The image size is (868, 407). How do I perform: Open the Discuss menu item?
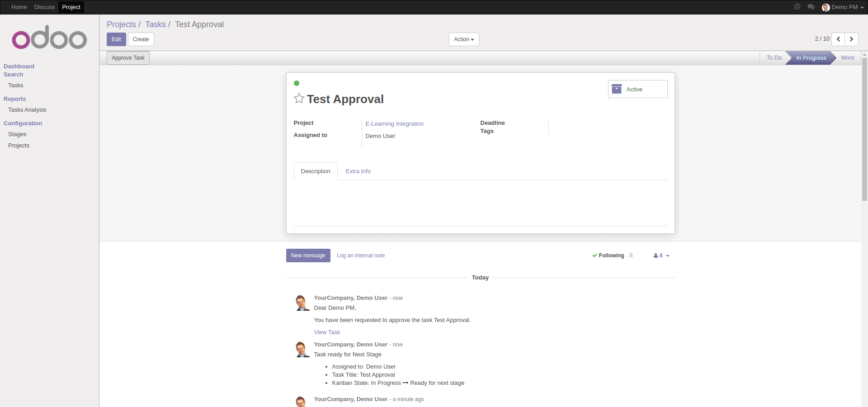click(x=44, y=7)
